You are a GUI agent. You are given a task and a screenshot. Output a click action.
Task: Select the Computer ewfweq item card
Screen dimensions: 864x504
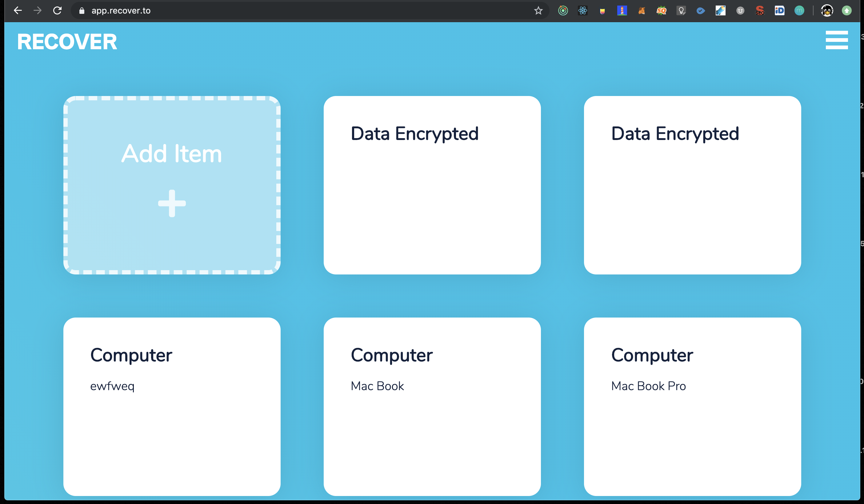click(x=172, y=406)
